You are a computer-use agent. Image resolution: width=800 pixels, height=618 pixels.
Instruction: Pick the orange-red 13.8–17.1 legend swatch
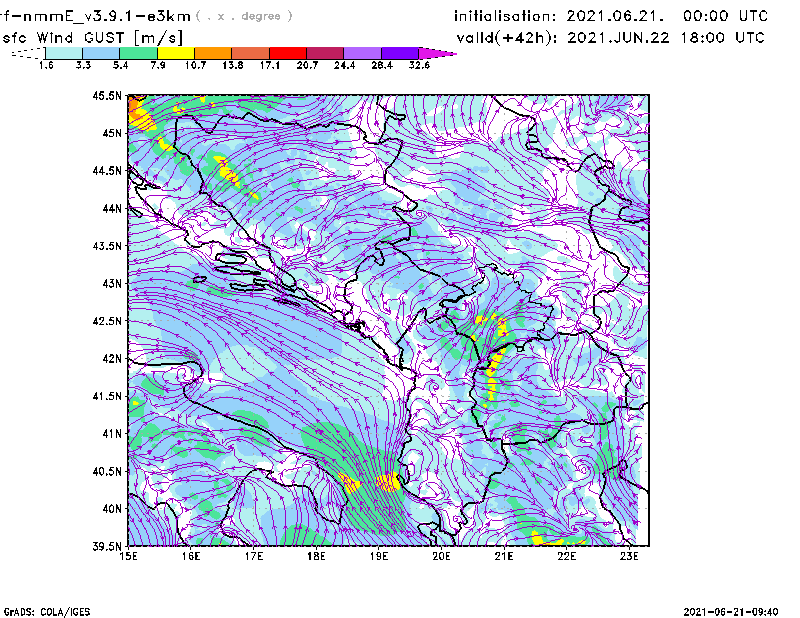click(x=251, y=53)
